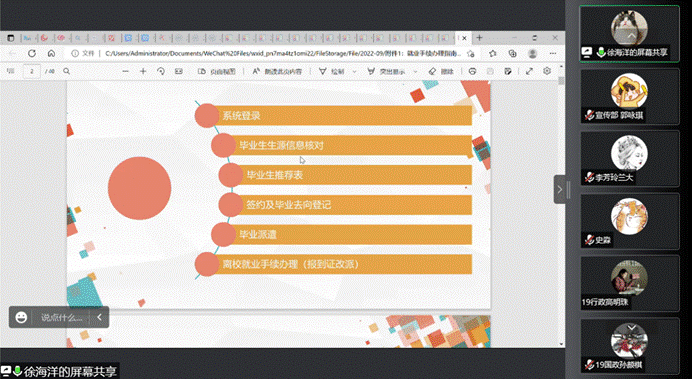Viewport: 692px width, 379px height.
Task: Select the 突出显示 highlight tool
Action: 386,71
